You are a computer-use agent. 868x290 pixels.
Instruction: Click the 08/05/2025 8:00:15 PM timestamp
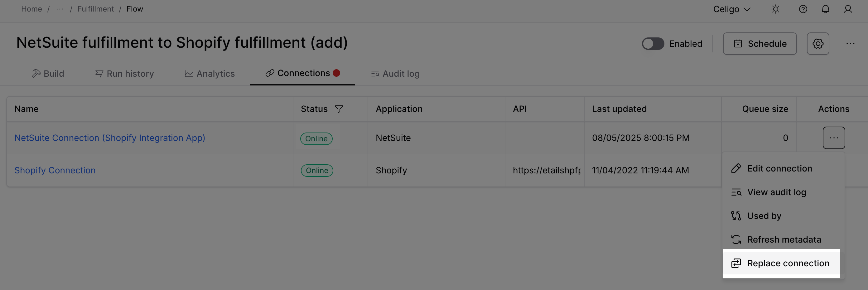point(641,138)
